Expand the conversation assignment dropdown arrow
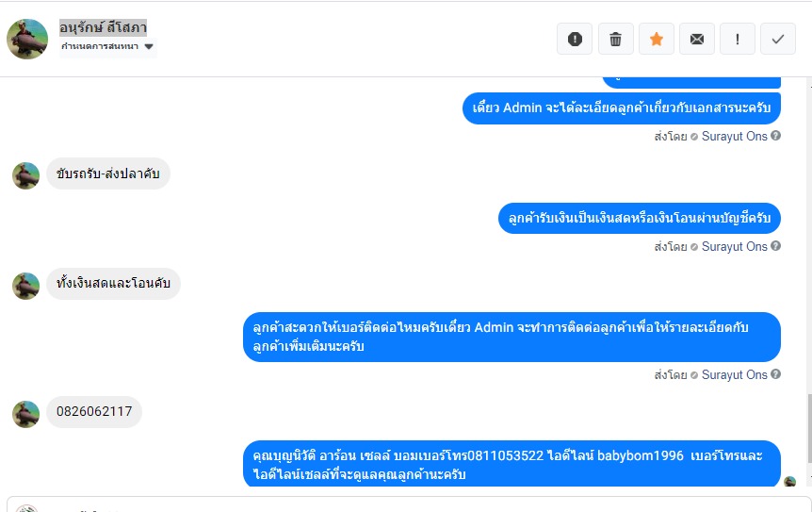The width and height of the screenshot is (812, 512). click(x=149, y=46)
